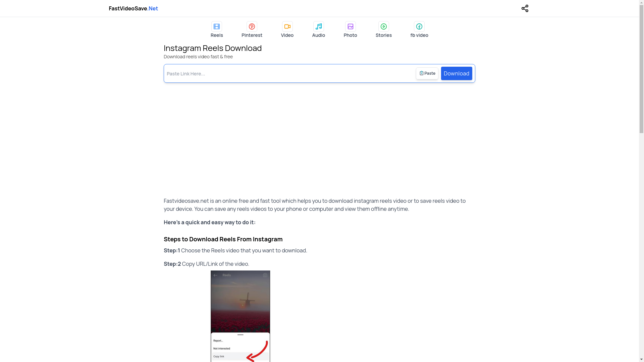644x362 pixels.
Task: Click the Paste clipboard button
Action: point(427,73)
